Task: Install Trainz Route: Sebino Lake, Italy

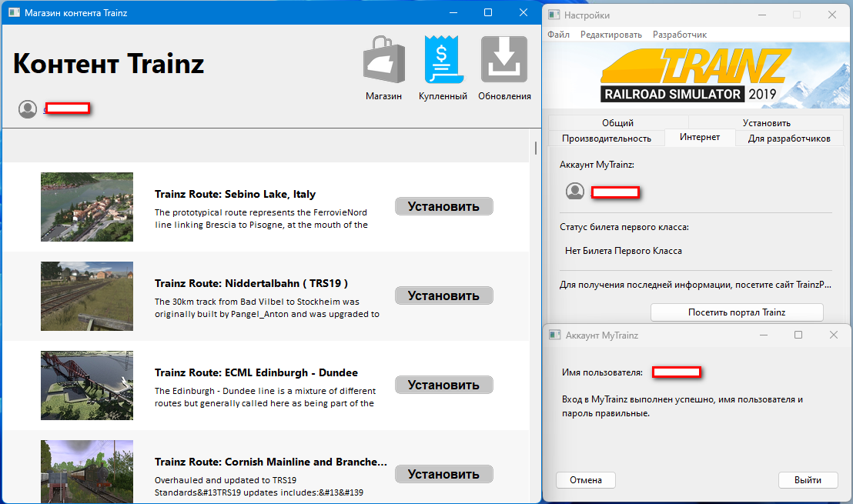Action: pyautogui.click(x=444, y=207)
